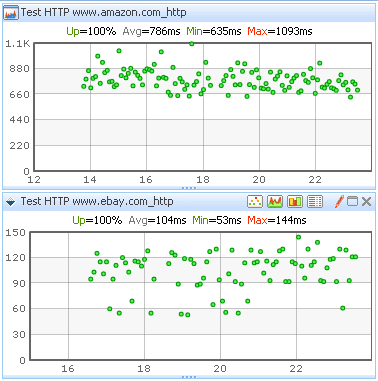Switch ebay.com chart to area graph view

click(x=275, y=201)
